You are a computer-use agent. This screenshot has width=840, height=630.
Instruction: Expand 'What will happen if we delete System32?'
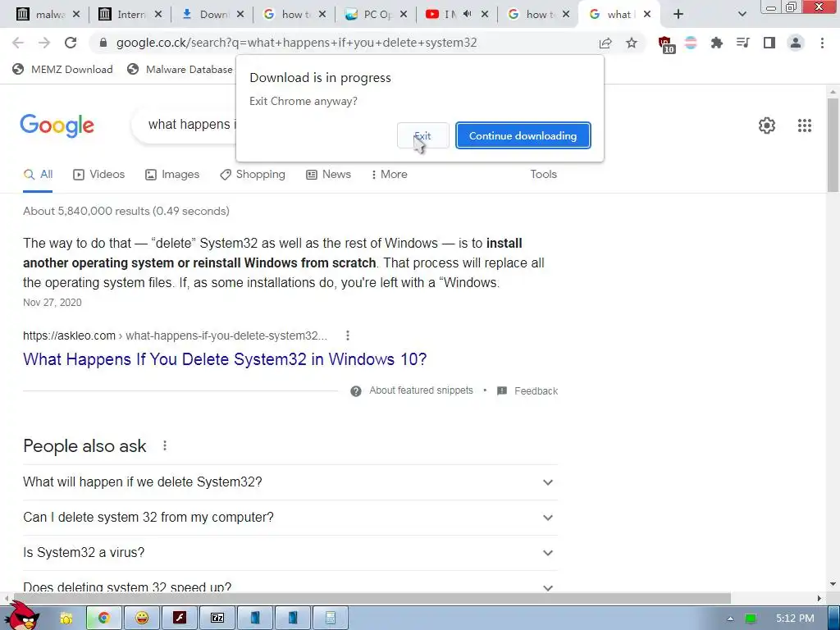tap(290, 482)
